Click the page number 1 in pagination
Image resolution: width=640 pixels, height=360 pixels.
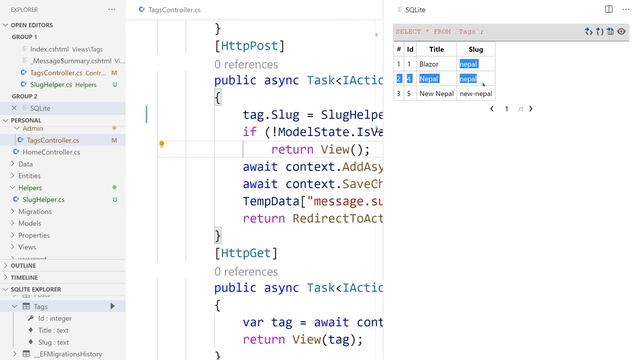507,109
